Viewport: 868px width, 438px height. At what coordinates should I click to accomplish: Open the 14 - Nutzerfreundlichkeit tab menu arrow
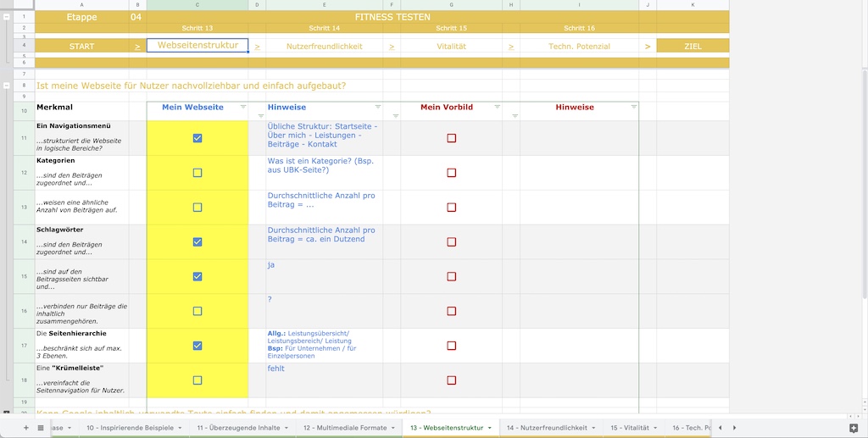point(593,428)
